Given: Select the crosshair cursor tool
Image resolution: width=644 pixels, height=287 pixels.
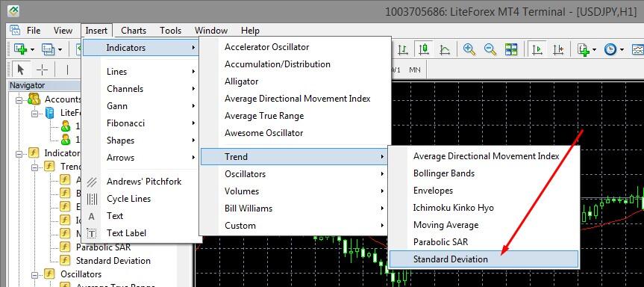Looking at the screenshot, I should [x=43, y=70].
